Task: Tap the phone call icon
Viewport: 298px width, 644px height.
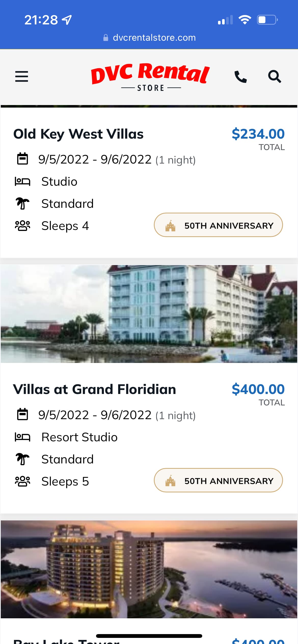Action: [x=240, y=77]
